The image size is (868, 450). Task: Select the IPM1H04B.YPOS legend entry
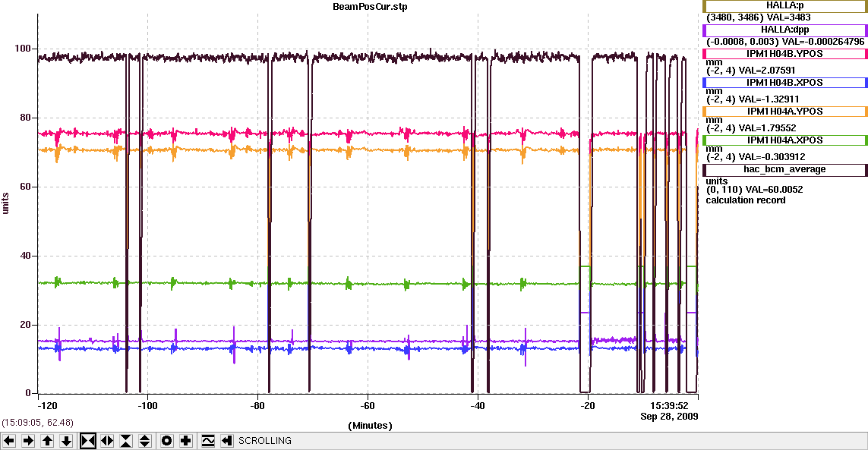coord(785,54)
